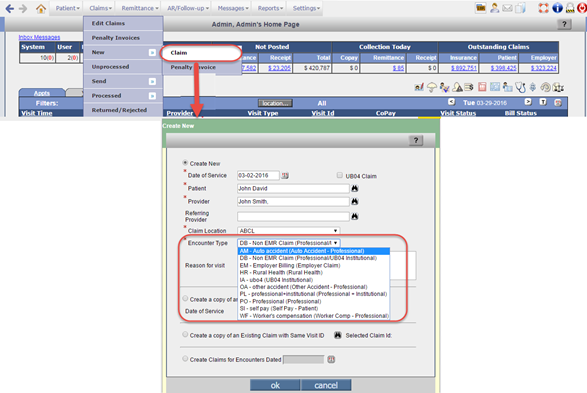Click the binoculars search icon next to Patient
Viewport: 587px width, 393px height.
(355, 188)
